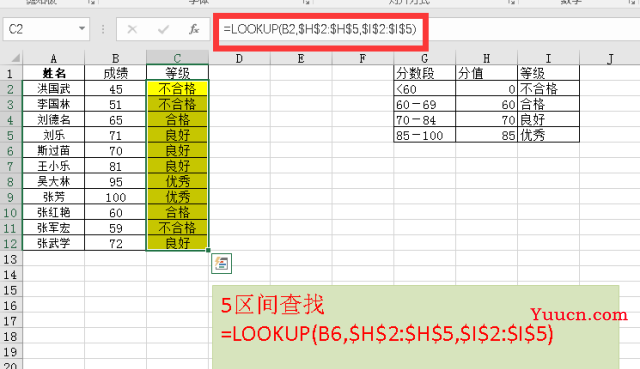
Task: Click the Insert Function fx icon
Action: [194, 29]
